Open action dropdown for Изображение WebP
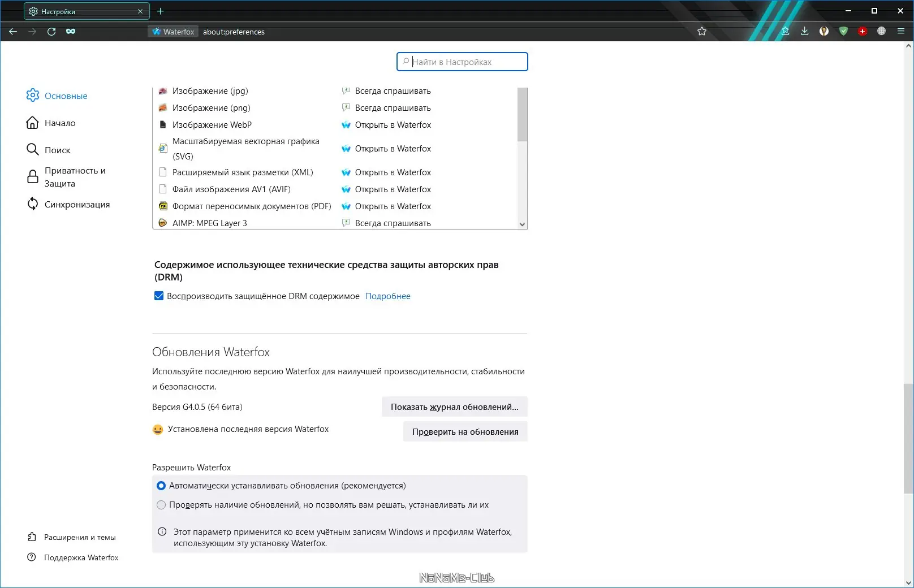 [x=428, y=125]
